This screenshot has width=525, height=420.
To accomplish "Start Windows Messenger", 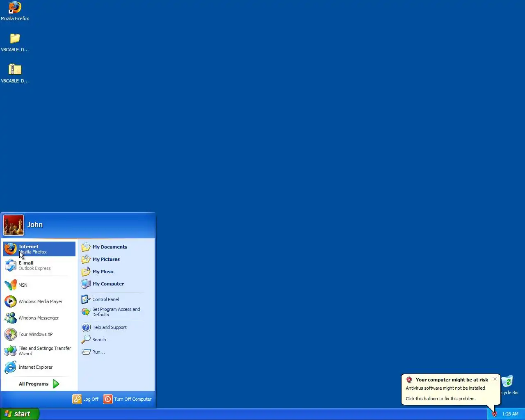I will click(39, 318).
